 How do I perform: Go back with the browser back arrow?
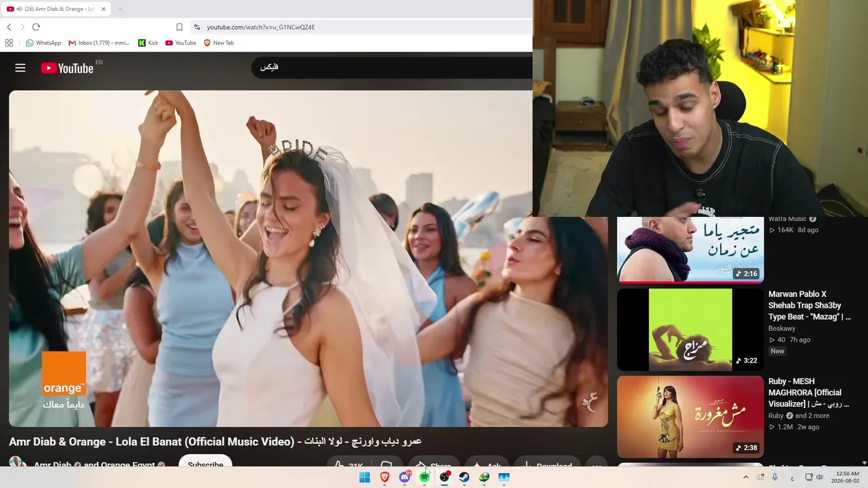pos(9,27)
